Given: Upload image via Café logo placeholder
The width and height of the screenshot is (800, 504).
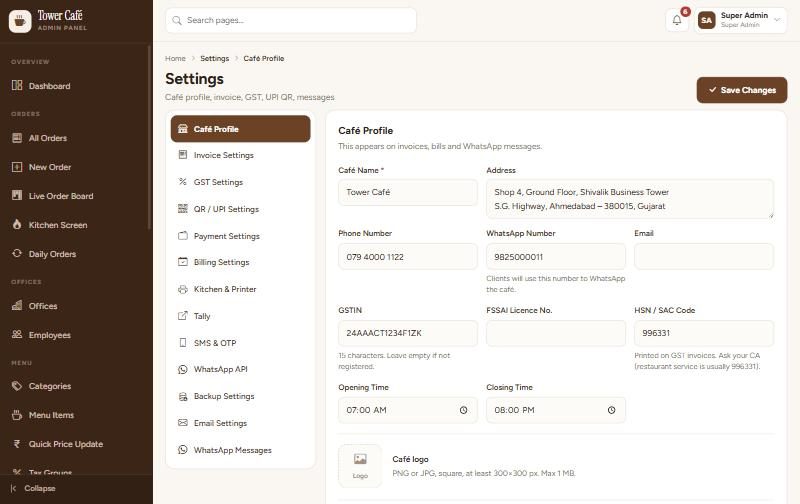Looking at the screenshot, I should (x=360, y=466).
